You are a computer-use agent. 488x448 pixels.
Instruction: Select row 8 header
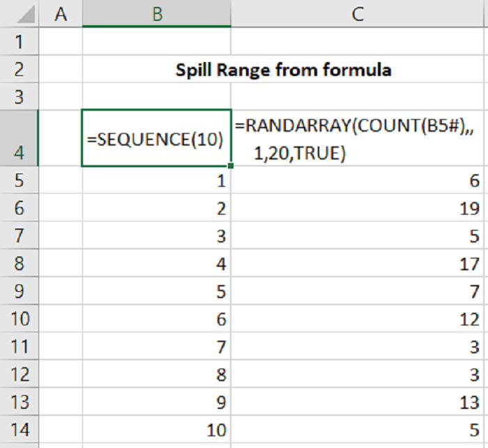(x=20, y=263)
